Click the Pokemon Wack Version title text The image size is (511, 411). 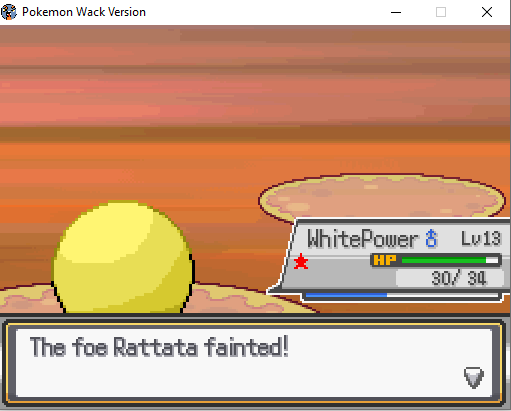click(x=84, y=12)
